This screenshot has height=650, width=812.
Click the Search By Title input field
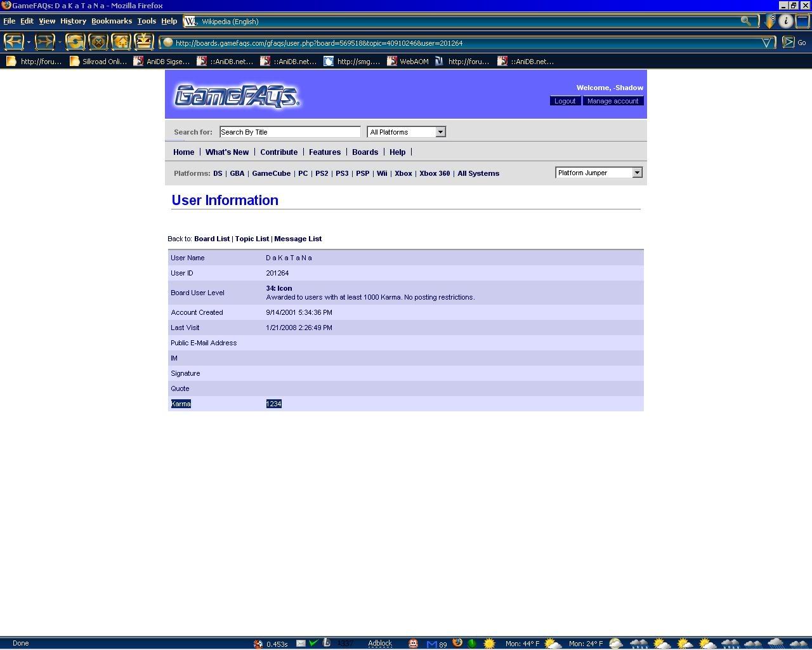pos(290,132)
